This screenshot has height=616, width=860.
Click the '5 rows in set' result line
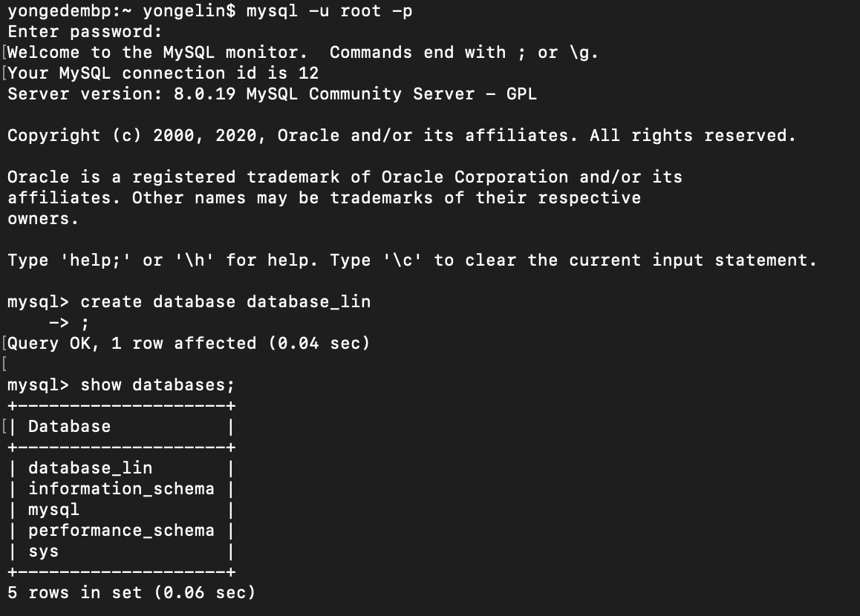(x=131, y=593)
